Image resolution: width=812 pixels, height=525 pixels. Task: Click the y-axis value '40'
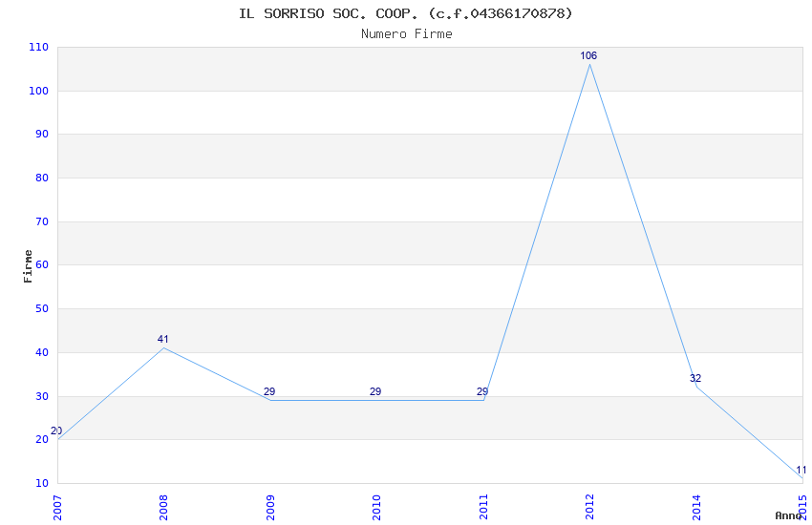42,352
